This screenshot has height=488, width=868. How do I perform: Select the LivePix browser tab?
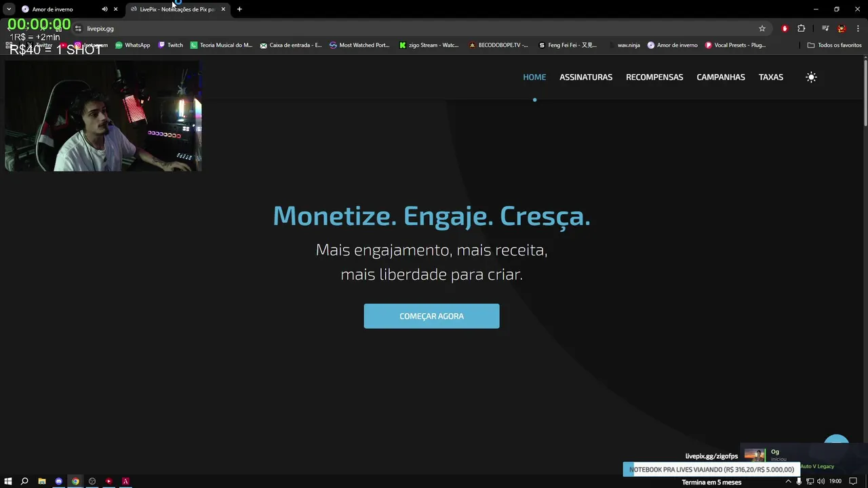coord(178,9)
